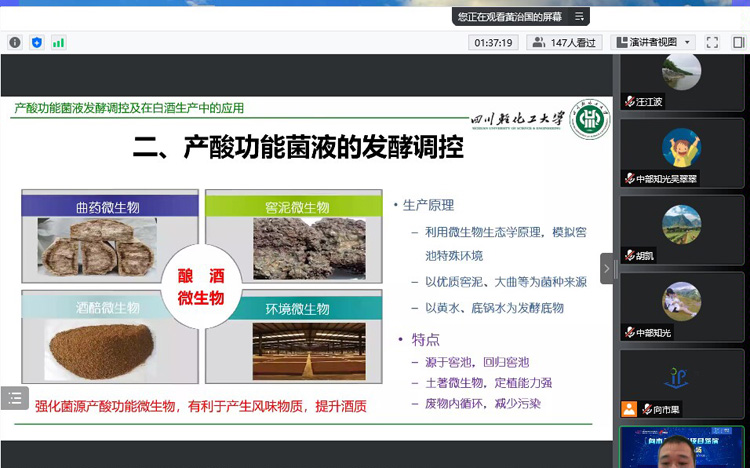Click the text 源于窖池，回归窖池

[x=477, y=362]
